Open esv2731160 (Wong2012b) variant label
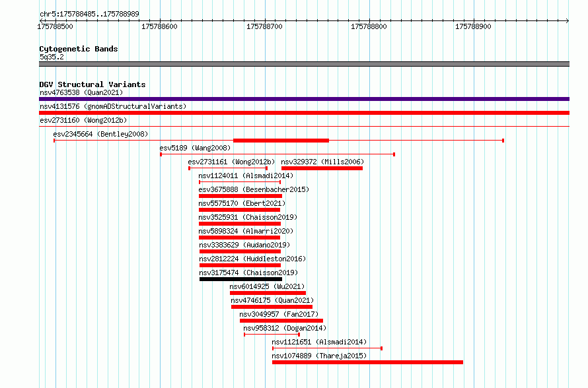The image size is (588, 388). [x=83, y=120]
